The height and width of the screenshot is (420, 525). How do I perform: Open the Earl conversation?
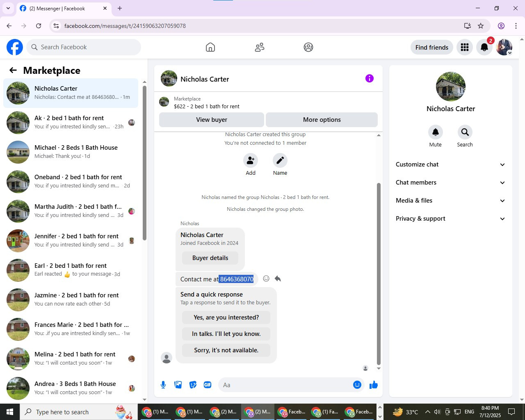tap(71, 270)
